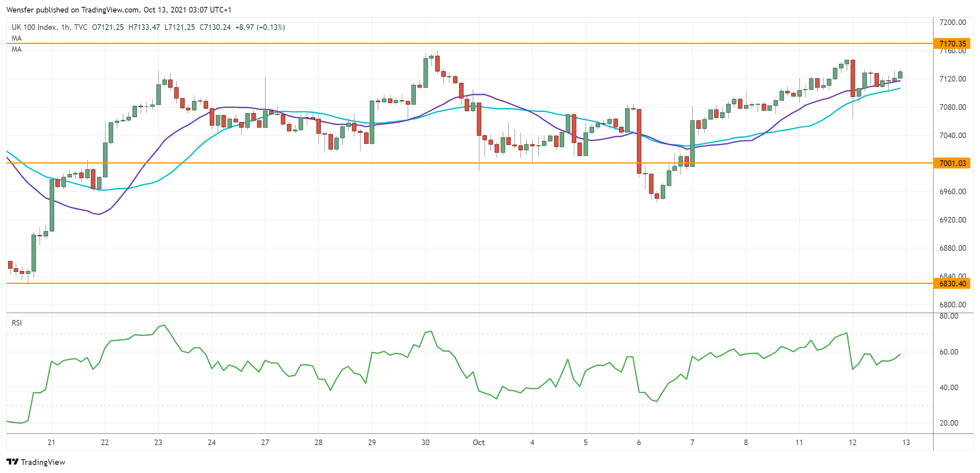Viewport: 980px width, 473px height.
Task: Click the 21 date label on time axis
Action: pos(51,442)
